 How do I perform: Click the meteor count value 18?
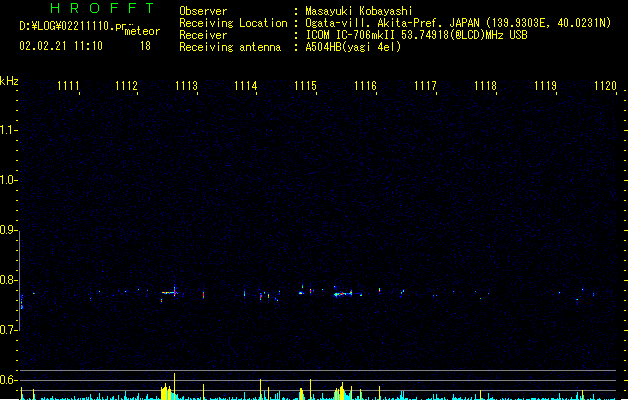click(x=145, y=46)
